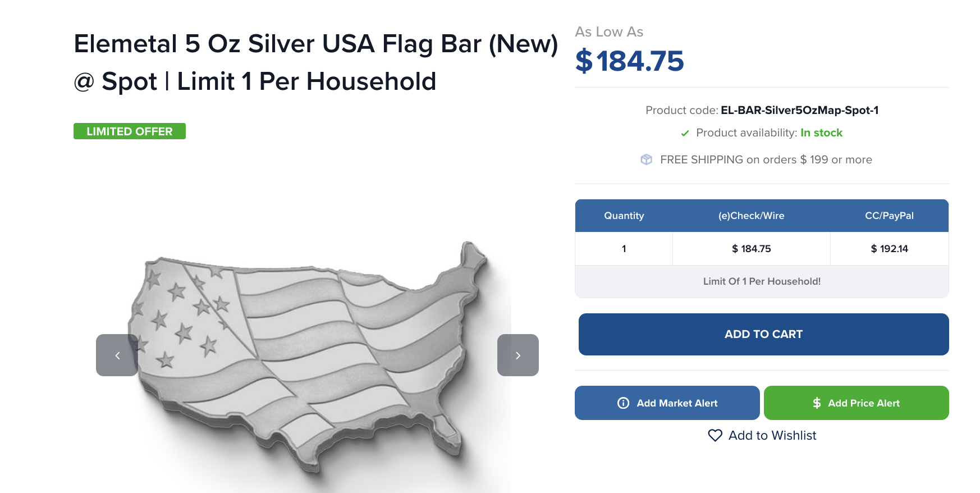This screenshot has width=980, height=493.
Task: Click Add to Wishlist link
Action: click(772, 435)
